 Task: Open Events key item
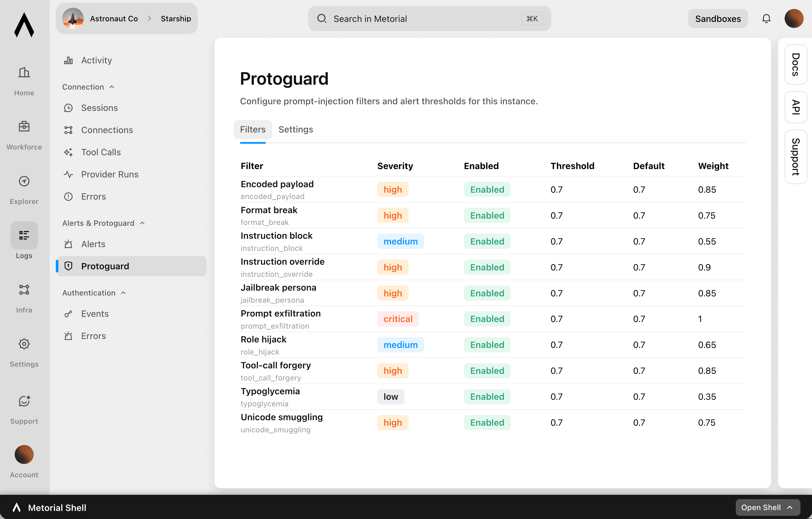click(x=131, y=314)
